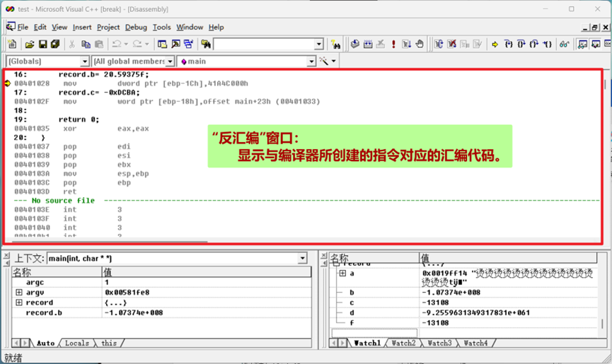Save the current file with disk icon
Screen dimensions: 612x364
tap(42, 45)
